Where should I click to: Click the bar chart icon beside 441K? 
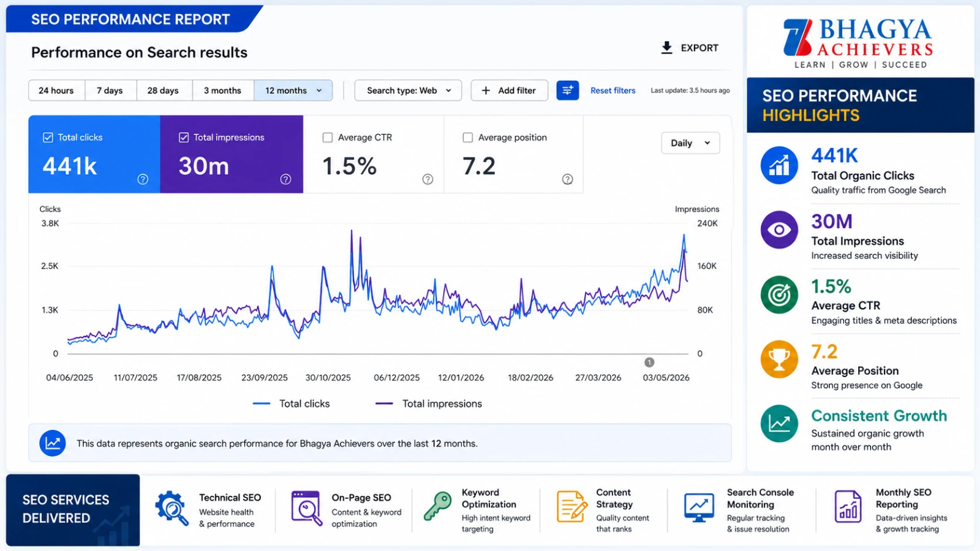[779, 165]
